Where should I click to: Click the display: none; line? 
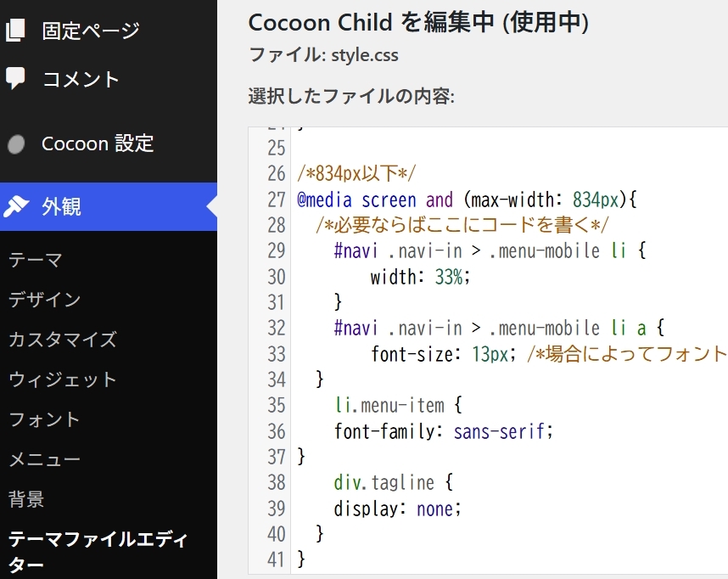click(x=397, y=509)
